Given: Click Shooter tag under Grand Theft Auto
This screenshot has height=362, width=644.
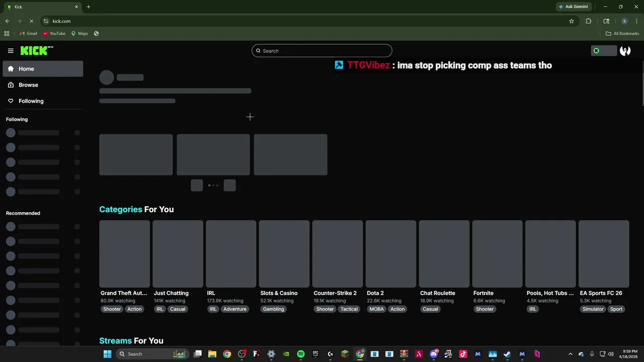Looking at the screenshot, I should pyautogui.click(x=112, y=309).
